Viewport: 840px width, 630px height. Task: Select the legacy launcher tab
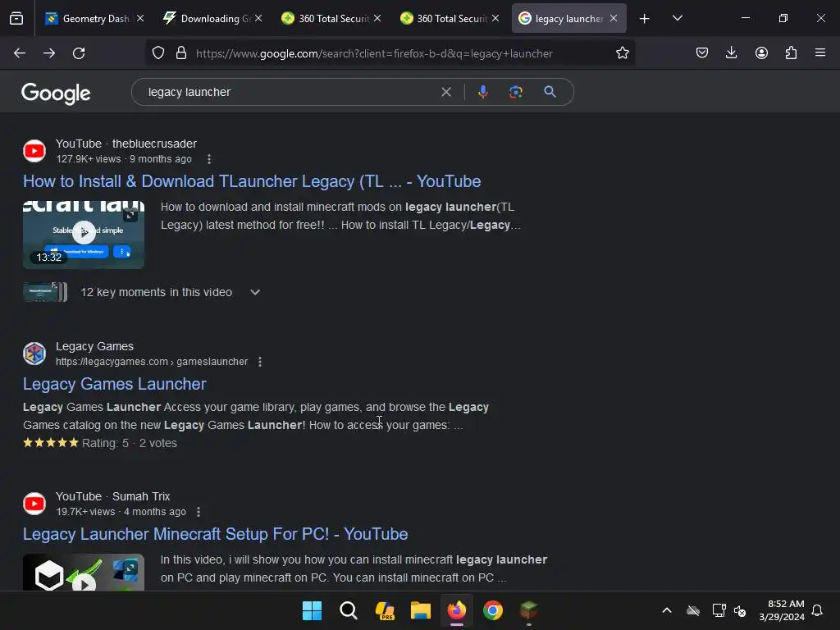pos(561,18)
